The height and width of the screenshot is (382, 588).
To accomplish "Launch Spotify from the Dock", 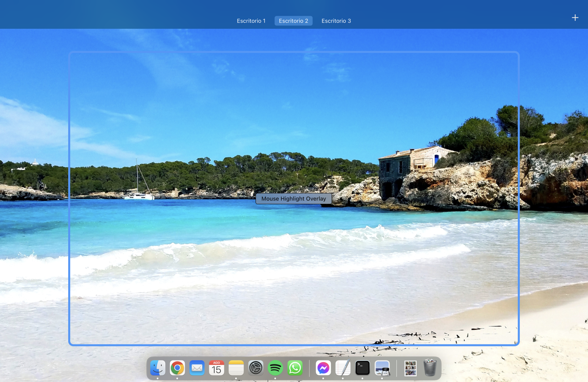I will pos(275,368).
